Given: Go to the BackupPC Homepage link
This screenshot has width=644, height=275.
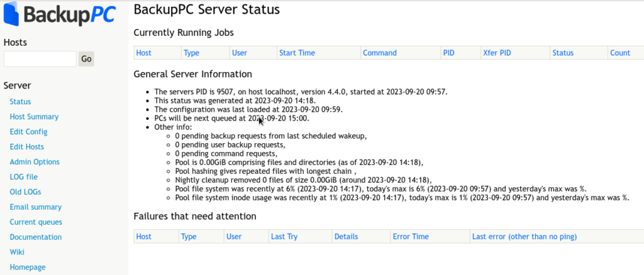Looking at the screenshot, I should click(27, 267).
